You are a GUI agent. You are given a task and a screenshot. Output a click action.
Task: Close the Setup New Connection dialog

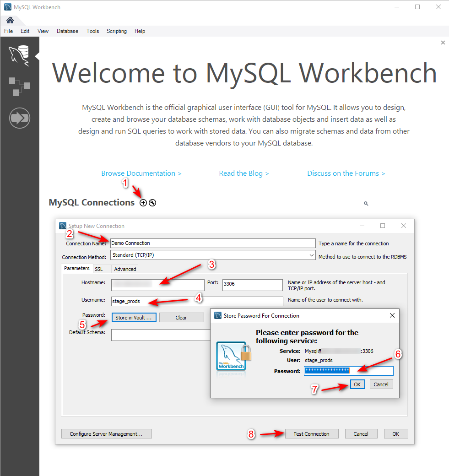coord(404,226)
